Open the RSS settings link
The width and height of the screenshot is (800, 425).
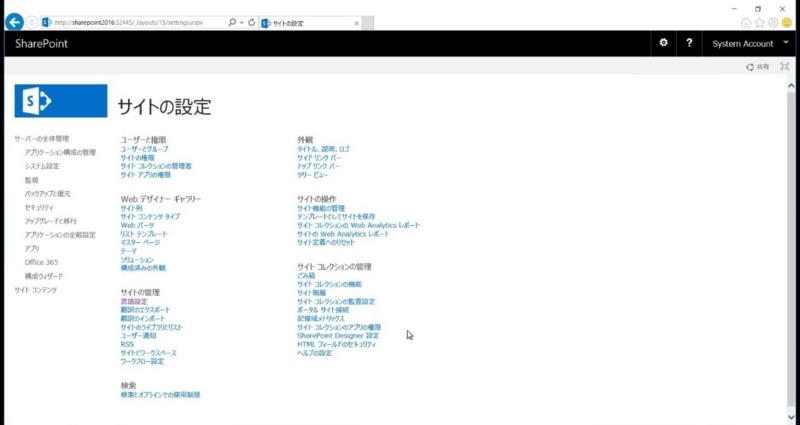click(127, 344)
